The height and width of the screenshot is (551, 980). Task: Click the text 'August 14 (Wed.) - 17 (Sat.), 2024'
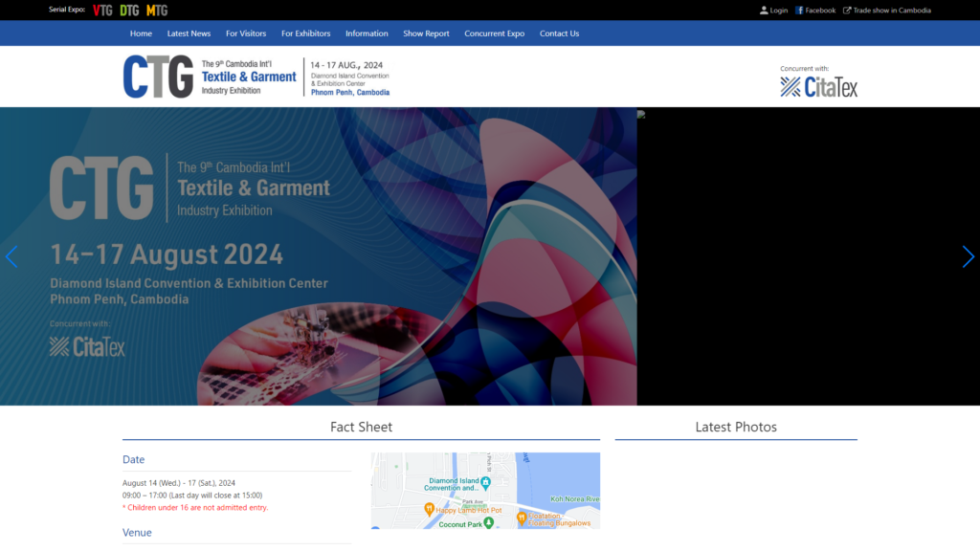(179, 483)
